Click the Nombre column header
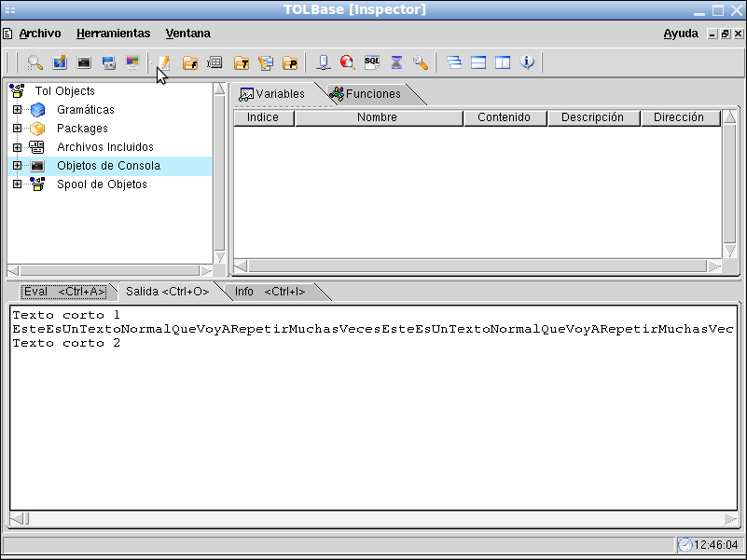 (x=377, y=117)
